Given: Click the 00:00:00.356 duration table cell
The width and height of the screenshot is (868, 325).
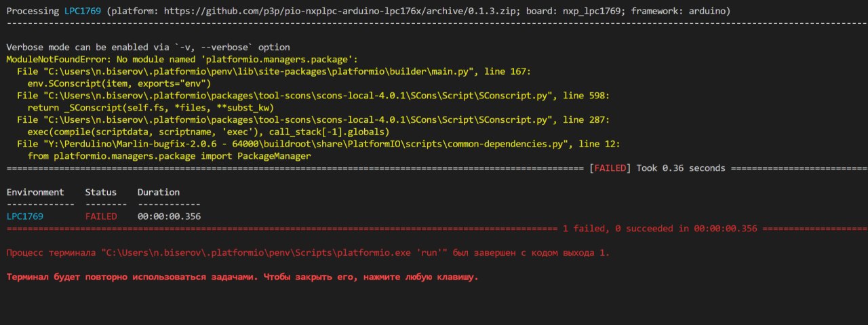Looking at the screenshot, I should pyautogui.click(x=169, y=216).
